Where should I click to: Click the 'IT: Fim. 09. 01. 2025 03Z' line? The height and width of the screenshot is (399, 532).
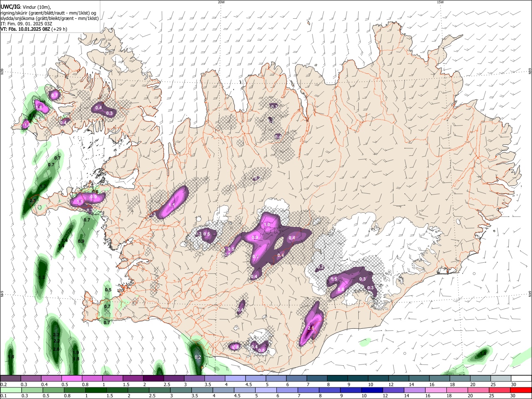pyautogui.click(x=27, y=24)
